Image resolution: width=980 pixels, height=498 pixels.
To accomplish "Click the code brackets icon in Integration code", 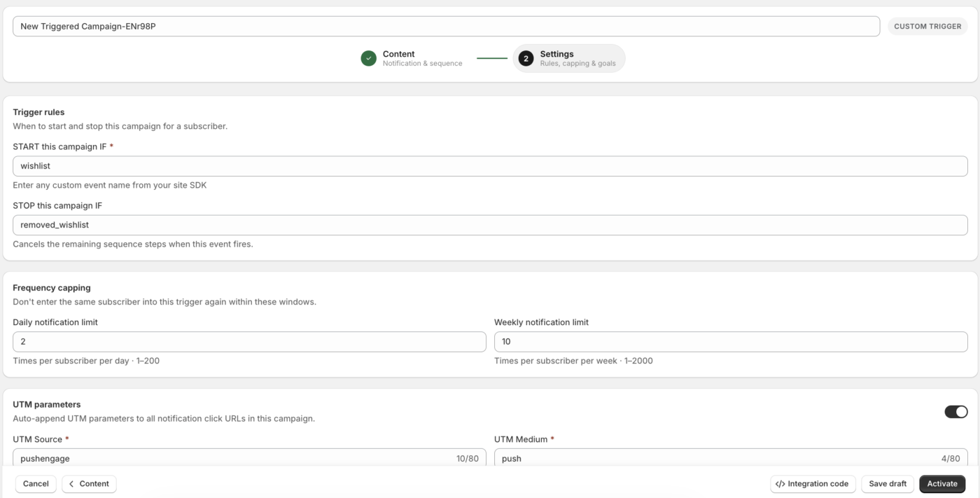I will 780,484.
